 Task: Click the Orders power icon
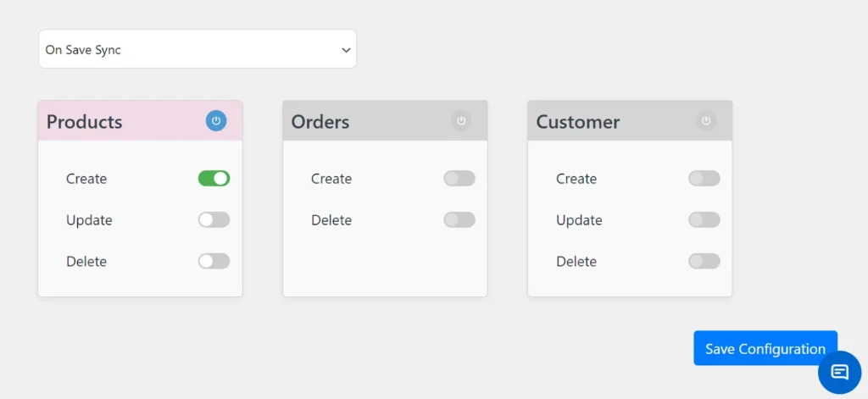[461, 121]
